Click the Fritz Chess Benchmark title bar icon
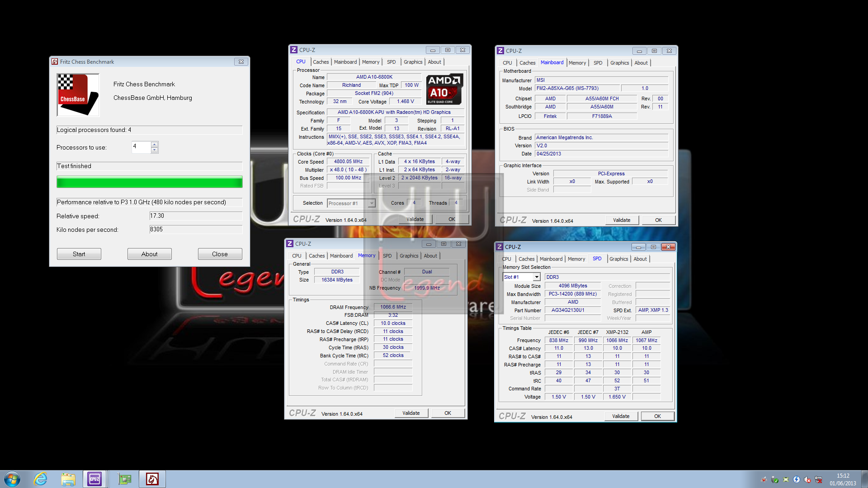Screen dimensions: 868x488 (x=55, y=62)
